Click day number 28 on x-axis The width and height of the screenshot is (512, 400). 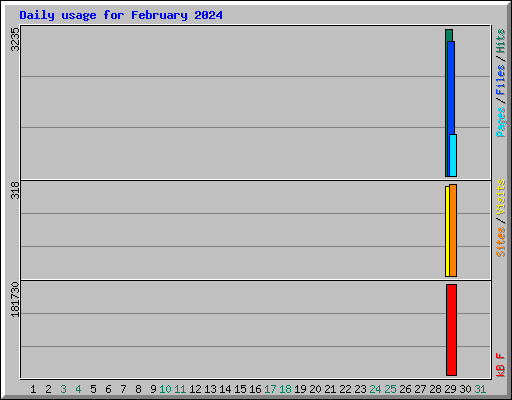point(435,389)
